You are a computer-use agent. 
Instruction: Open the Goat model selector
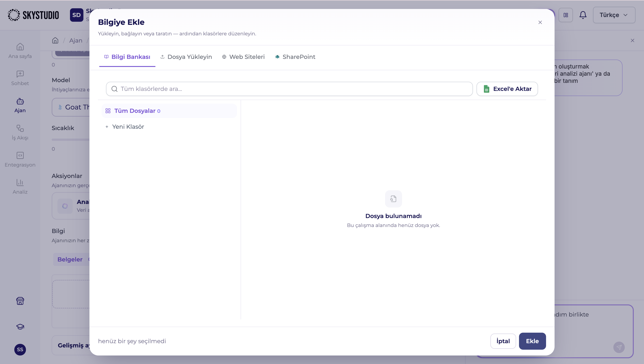point(71,107)
